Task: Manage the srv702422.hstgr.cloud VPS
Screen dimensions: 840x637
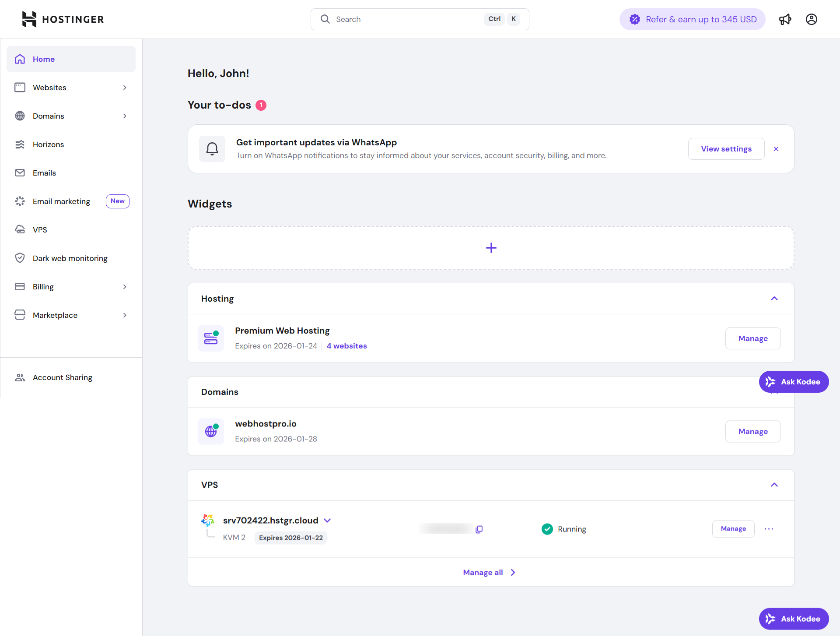Action: point(733,529)
